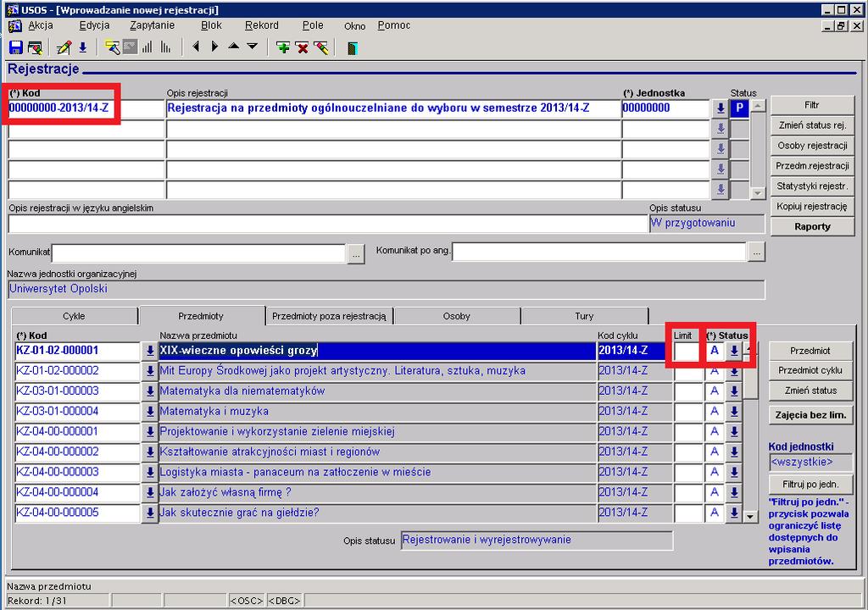Click the pencil edit field icon

click(63, 47)
